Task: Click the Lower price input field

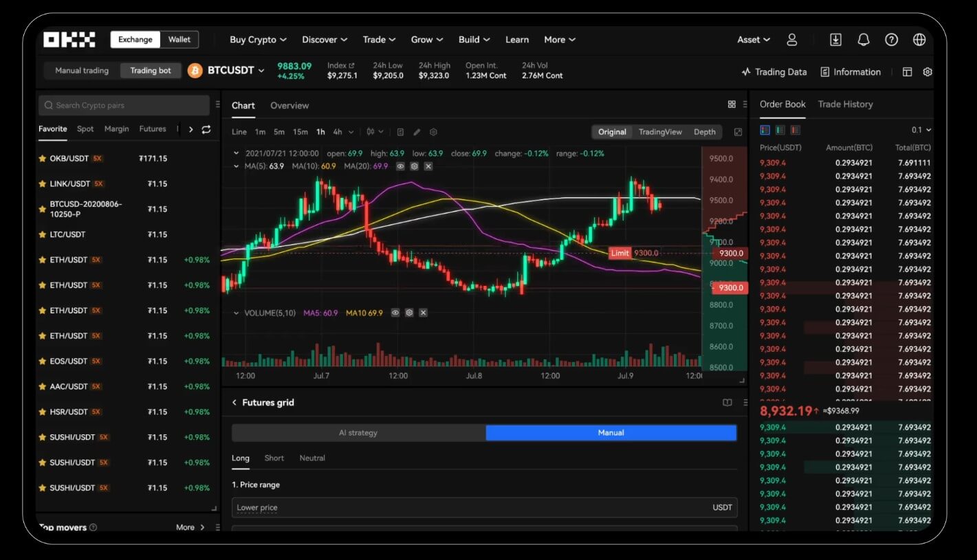Action: point(474,508)
